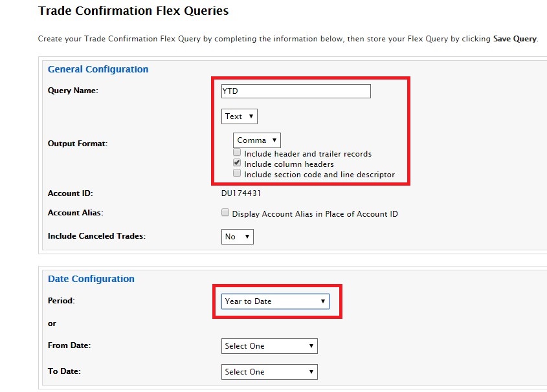Expand the Comma delimiter dropdown

click(x=256, y=140)
